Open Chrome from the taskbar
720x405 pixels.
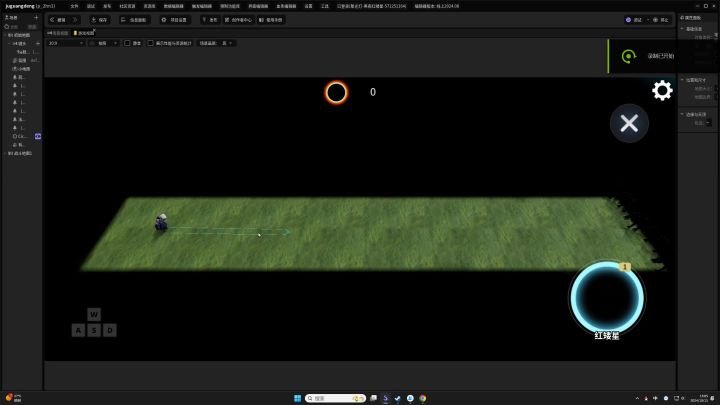(422, 398)
